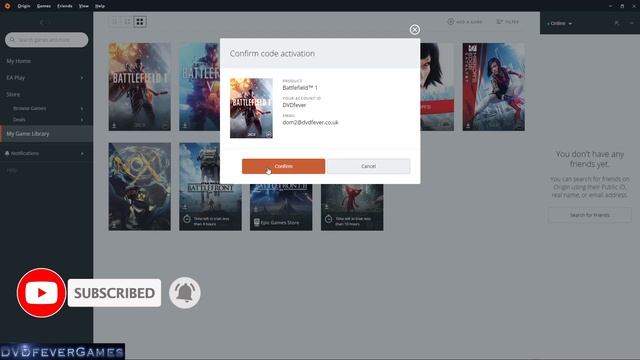Click the notification bell overlay icon
Viewport: 640px width, 360px height.
click(x=185, y=293)
